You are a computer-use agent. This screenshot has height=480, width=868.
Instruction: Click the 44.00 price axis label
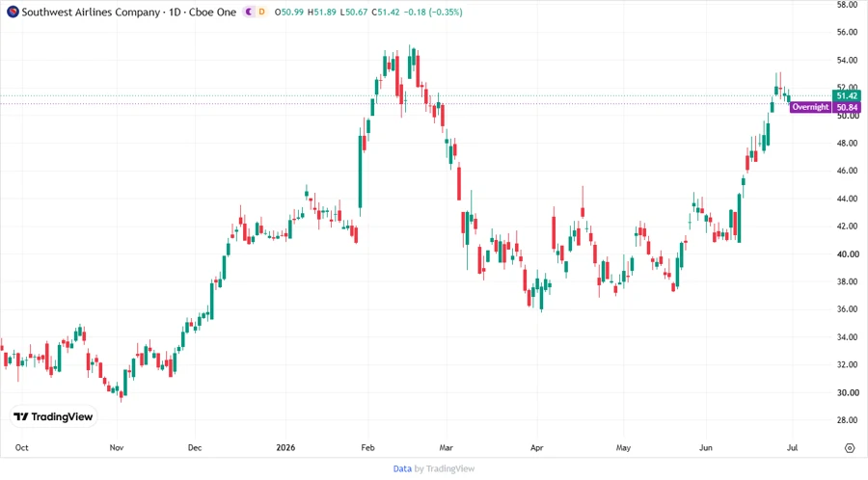(847, 198)
